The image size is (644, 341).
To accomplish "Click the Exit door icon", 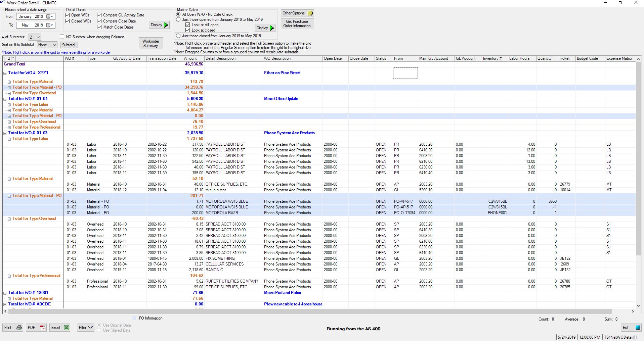I will click(x=638, y=328).
